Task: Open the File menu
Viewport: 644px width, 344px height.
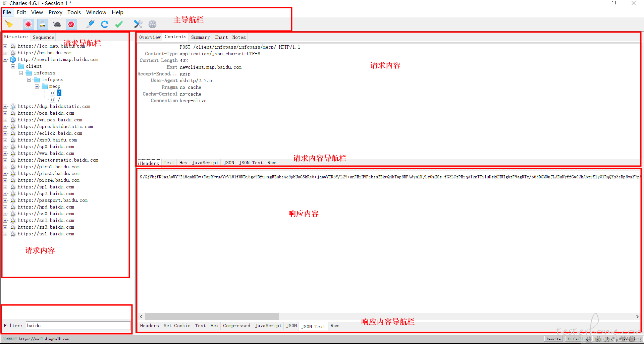Action: [7, 12]
